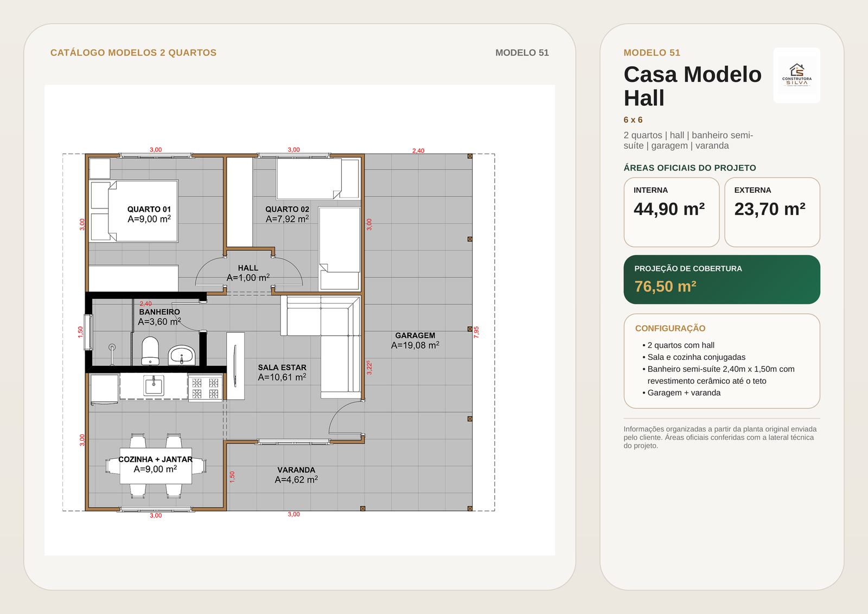Click the '2 quartos com hall' bullet
Viewport: 868px width, 614px height.
coord(678,345)
